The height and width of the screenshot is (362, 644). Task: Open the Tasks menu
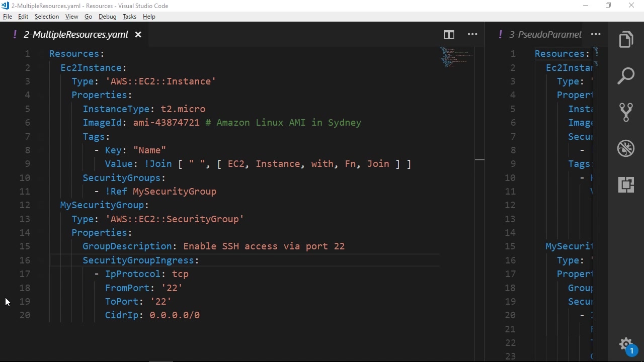(x=130, y=17)
